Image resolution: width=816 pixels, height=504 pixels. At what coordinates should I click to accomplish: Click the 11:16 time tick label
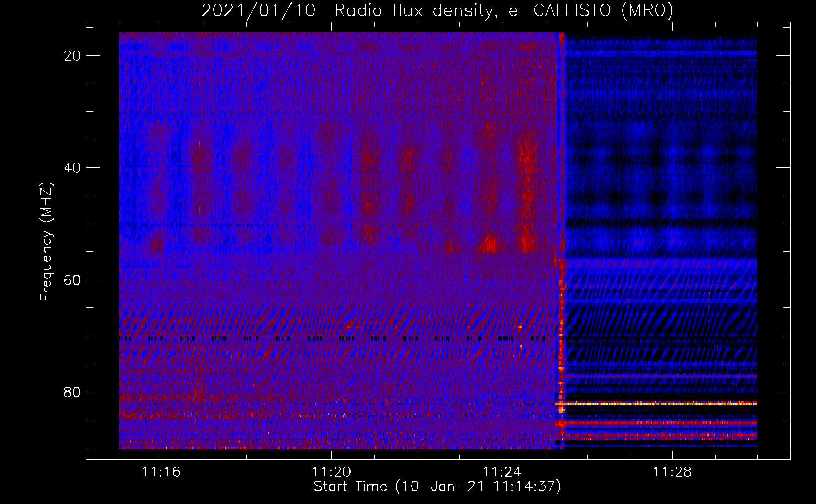[x=161, y=472]
